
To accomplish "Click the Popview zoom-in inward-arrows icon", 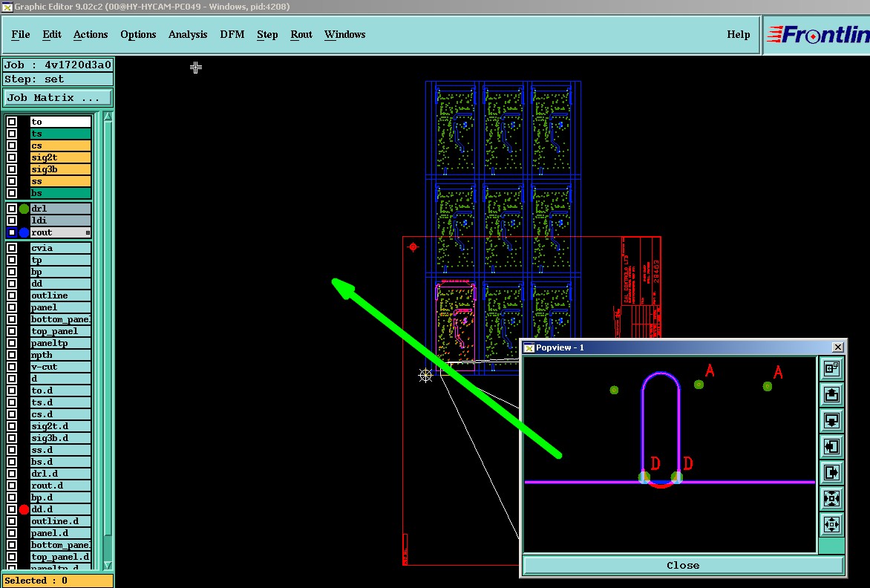I will coord(831,499).
